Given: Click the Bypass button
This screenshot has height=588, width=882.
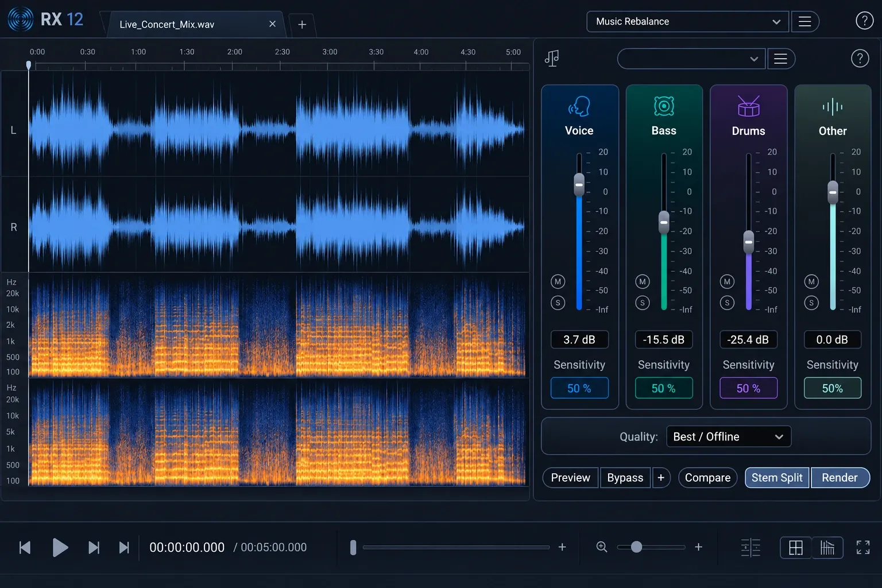Looking at the screenshot, I should tap(625, 478).
